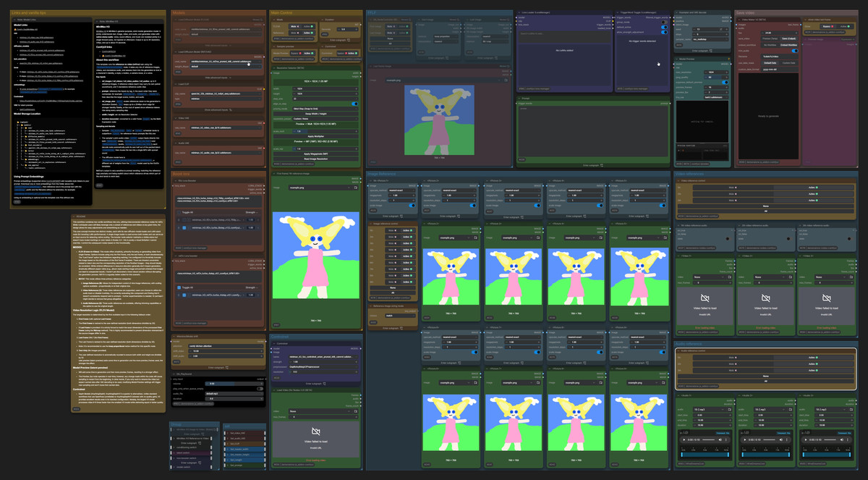Image resolution: width=868 pixels, height=480 pixels.
Task: Toggle align_to_step in Resolution Selector
Action: 354,104
